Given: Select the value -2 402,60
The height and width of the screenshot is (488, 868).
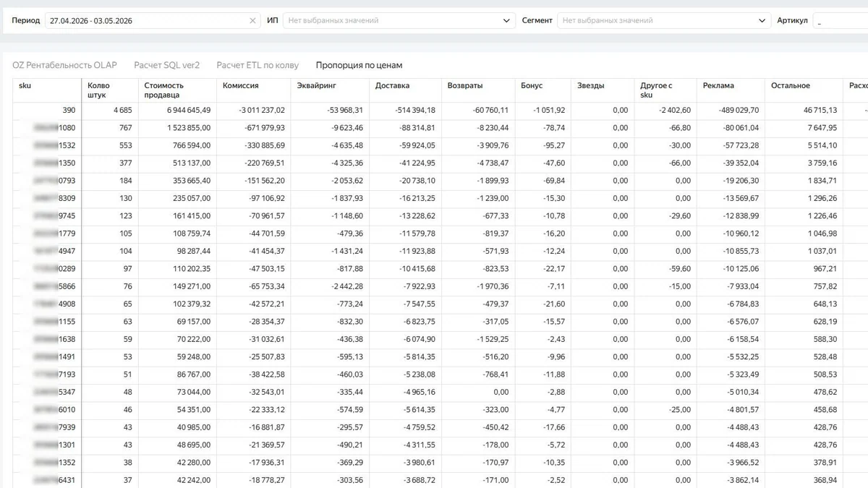Looking at the screenshot, I should (x=674, y=111).
